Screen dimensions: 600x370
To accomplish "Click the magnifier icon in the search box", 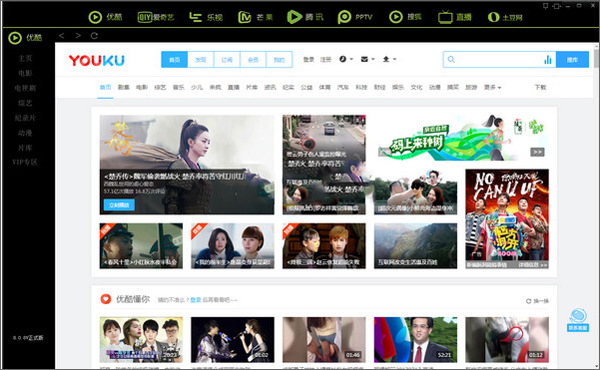I will pos(451,60).
